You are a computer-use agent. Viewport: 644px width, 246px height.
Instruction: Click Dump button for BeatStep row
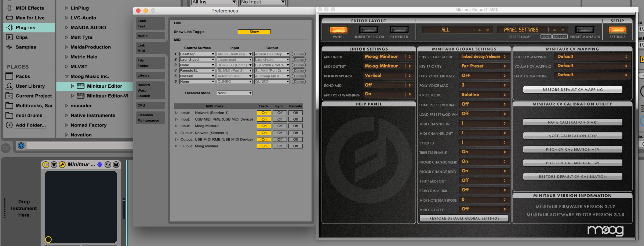click(x=299, y=54)
